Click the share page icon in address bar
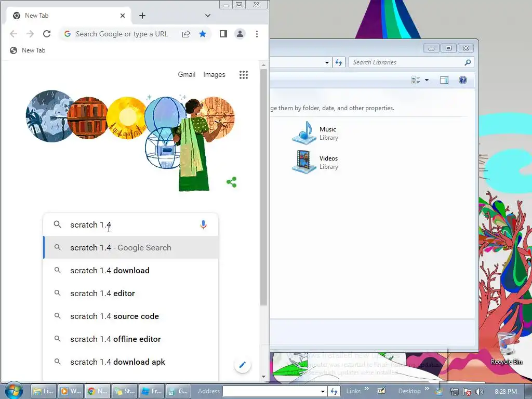The width and height of the screenshot is (532, 399). [x=186, y=34]
